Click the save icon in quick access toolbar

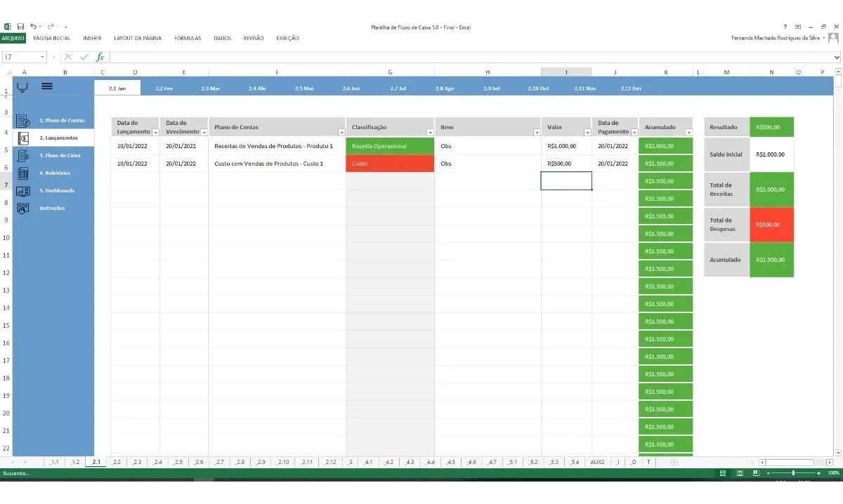(x=20, y=27)
